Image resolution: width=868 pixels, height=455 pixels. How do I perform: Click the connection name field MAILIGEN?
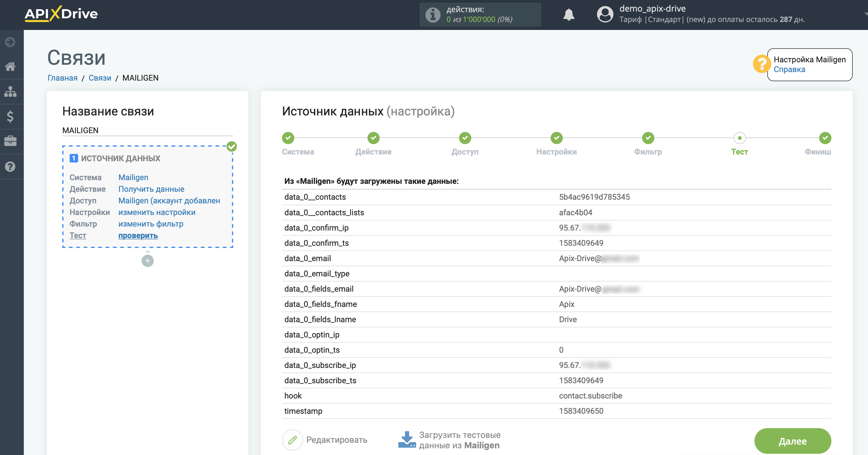148,130
